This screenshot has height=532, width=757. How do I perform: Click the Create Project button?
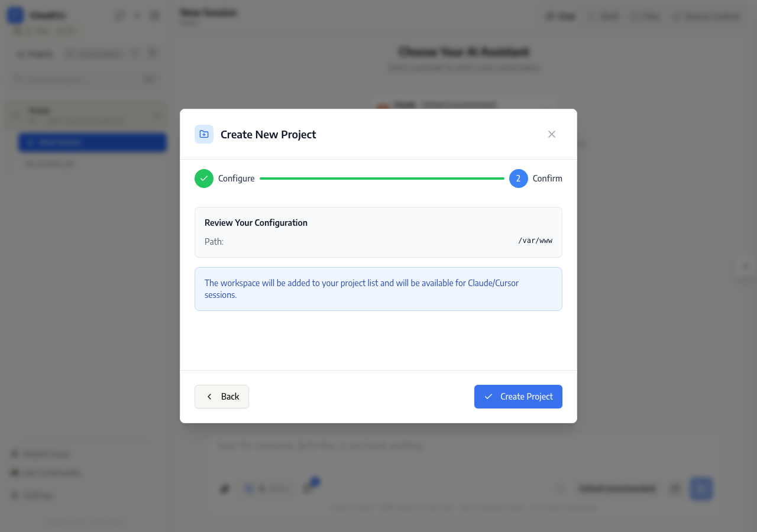[518, 397]
